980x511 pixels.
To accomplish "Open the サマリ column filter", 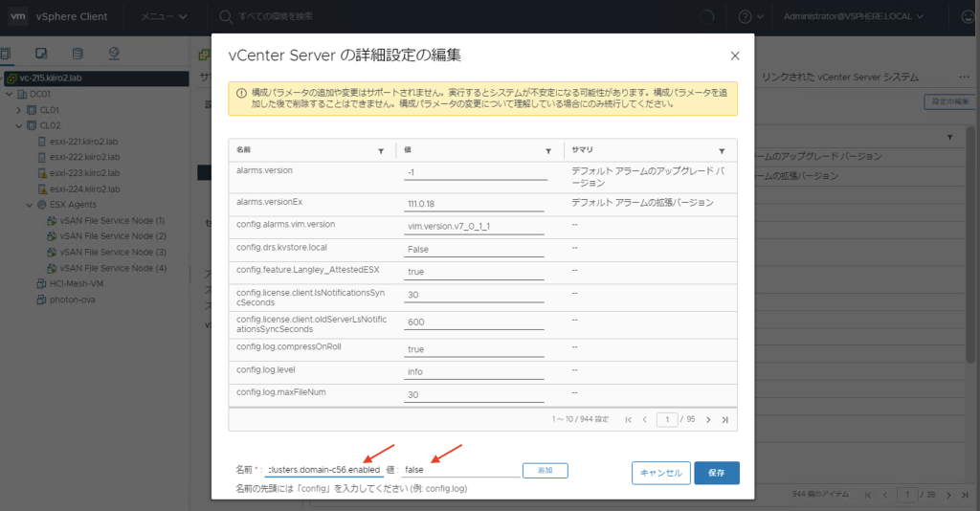I will coord(722,151).
